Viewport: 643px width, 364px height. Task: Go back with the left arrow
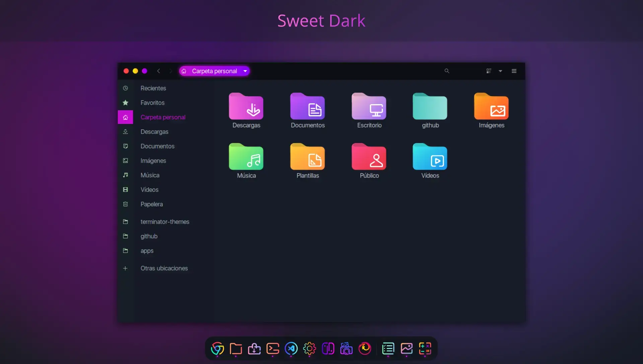(159, 71)
